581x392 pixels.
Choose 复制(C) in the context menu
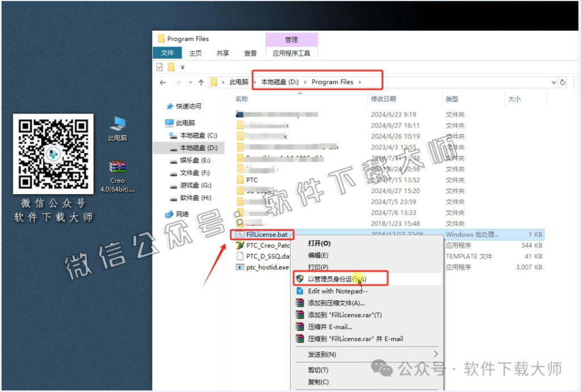click(x=318, y=382)
